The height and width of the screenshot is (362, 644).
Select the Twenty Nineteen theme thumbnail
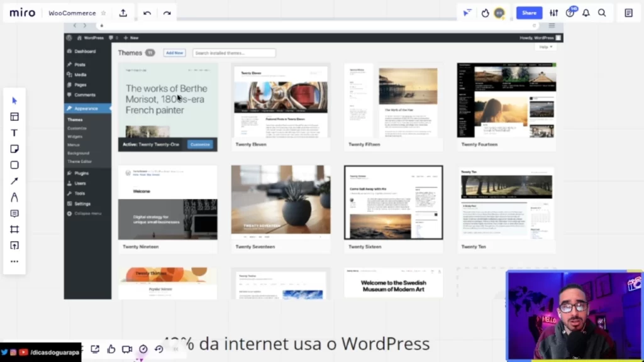click(x=168, y=202)
